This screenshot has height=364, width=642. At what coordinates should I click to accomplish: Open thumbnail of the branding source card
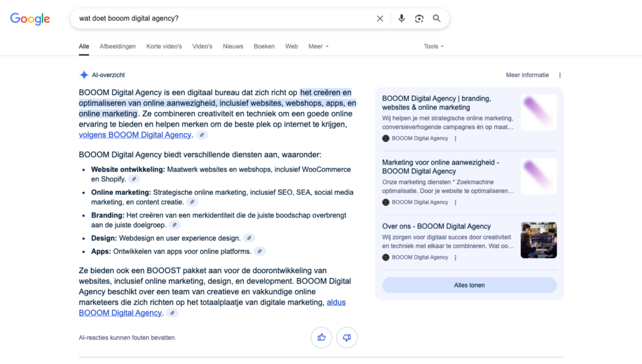click(x=539, y=113)
